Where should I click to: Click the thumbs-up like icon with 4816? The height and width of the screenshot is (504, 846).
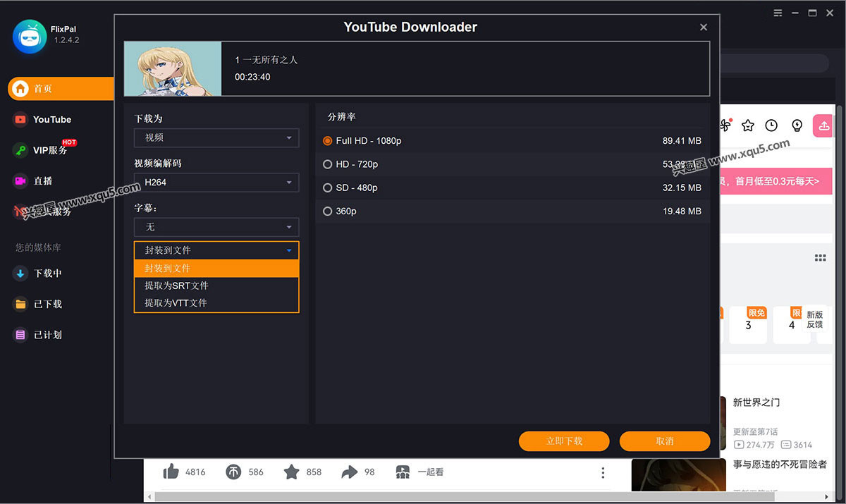pos(171,472)
